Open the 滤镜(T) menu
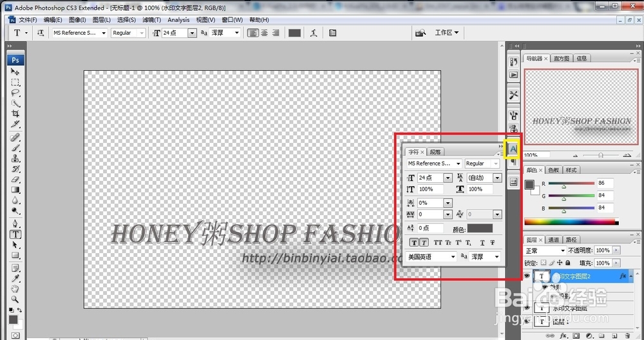 click(x=151, y=20)
